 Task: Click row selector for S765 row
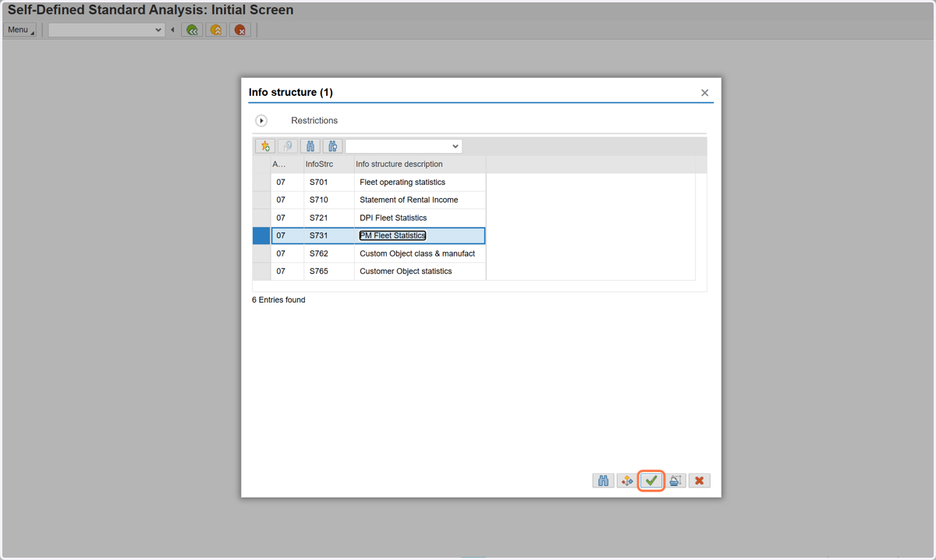261,271
